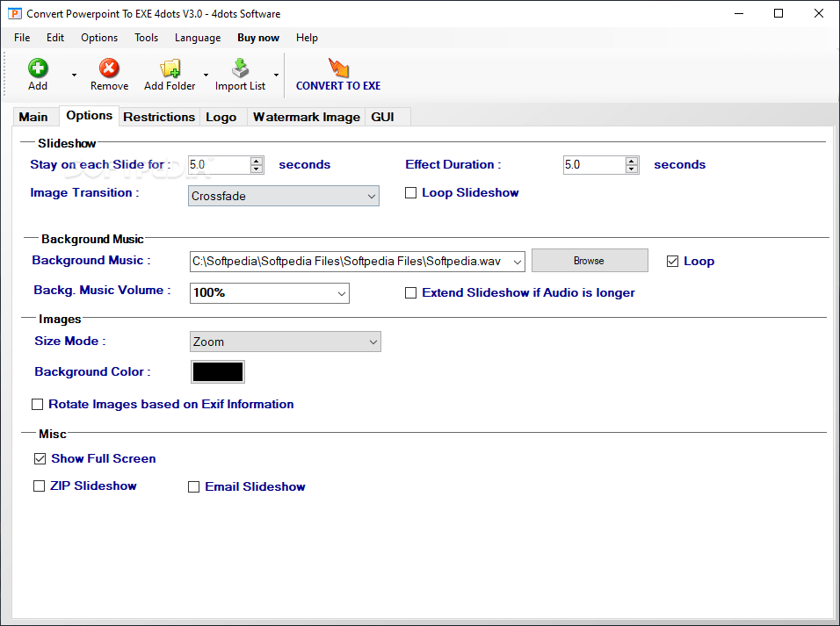Increase the Effect Duration value
The image size is (840, 626).
point(632,162)
